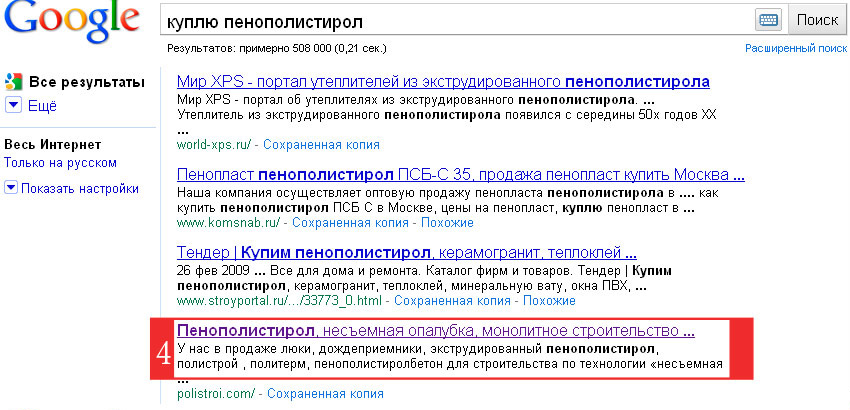Image resolution: width=850 pixels, height=410 pixels.
Task: Click snippet text 26 фев 2009
Action: 213,271
